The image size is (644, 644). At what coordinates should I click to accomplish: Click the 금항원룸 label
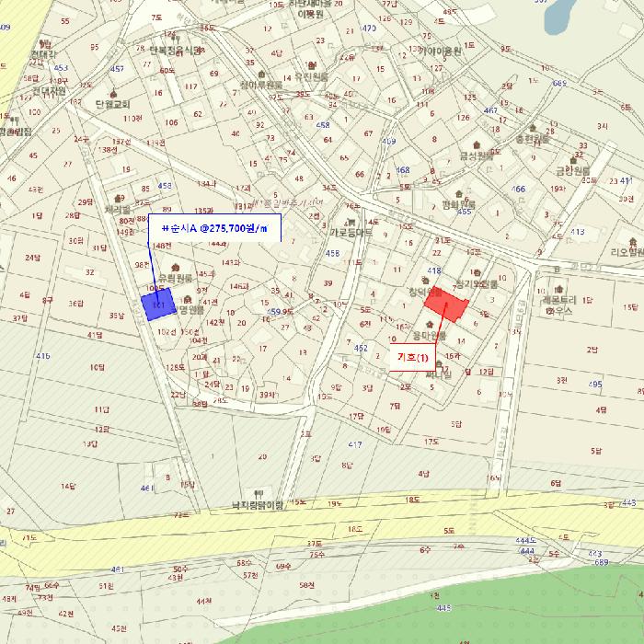[x=573, y=170]
